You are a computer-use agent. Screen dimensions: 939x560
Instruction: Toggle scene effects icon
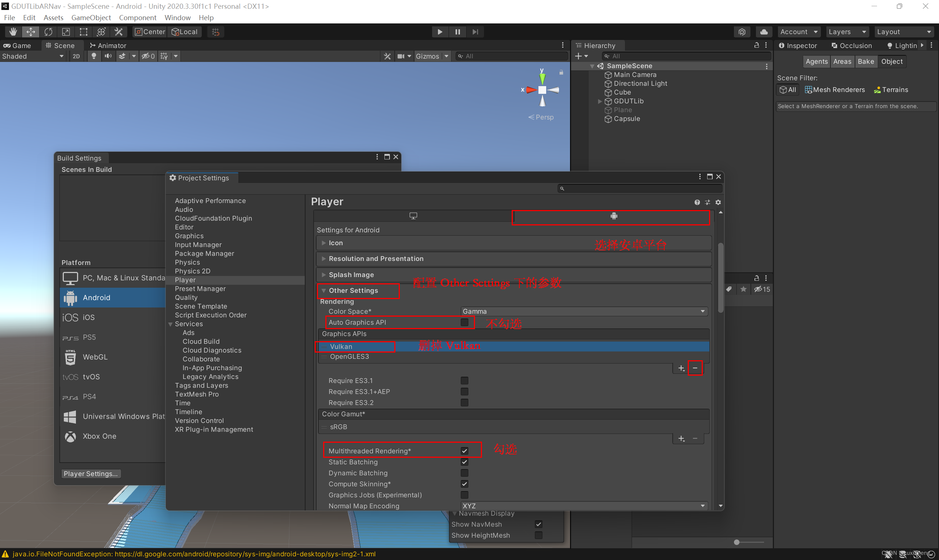[122, 56]
